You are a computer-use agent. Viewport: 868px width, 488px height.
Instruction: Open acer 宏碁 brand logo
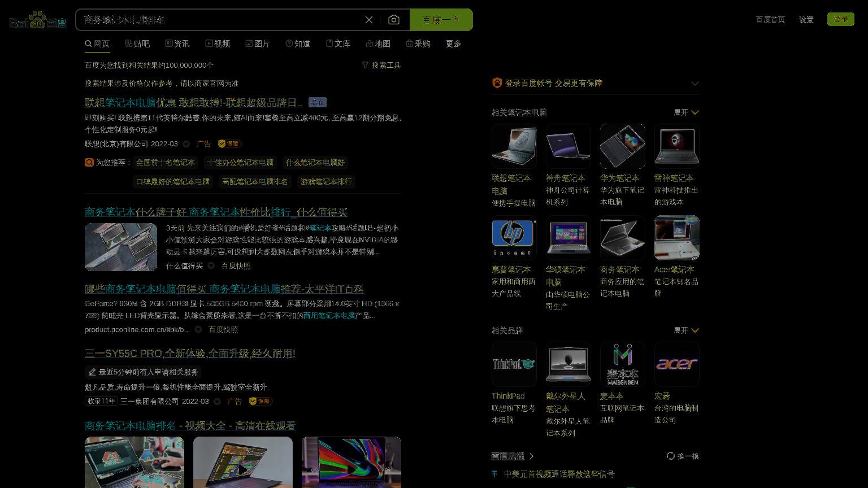tap(677, 364)
